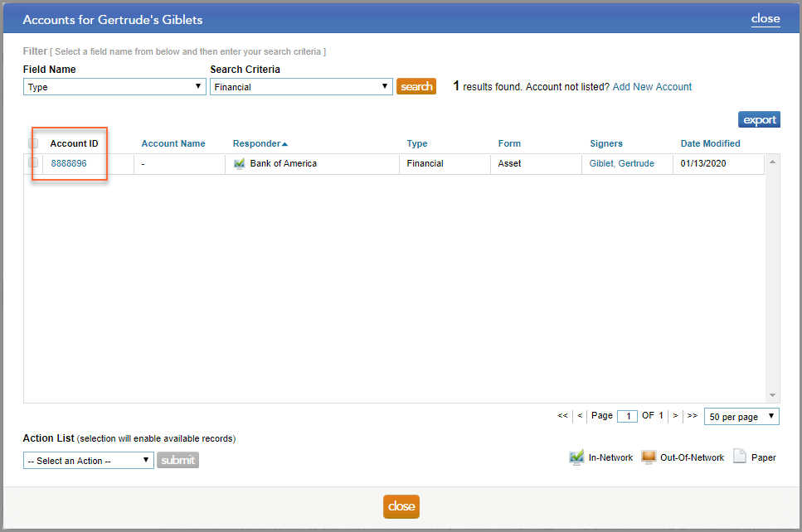Jump to last page with the >> arrow
Image resolution: width=802 pixels, height=532 pixels.
click(693, 415)
